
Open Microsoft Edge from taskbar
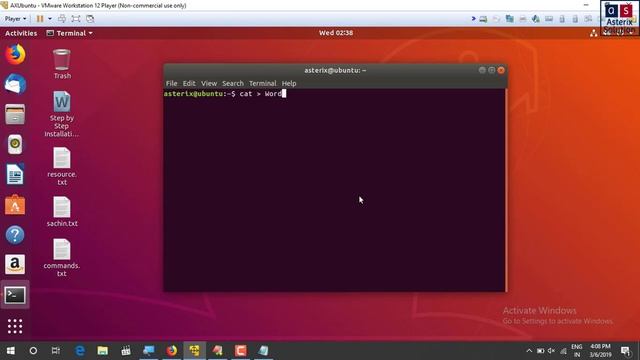point(80,351)
